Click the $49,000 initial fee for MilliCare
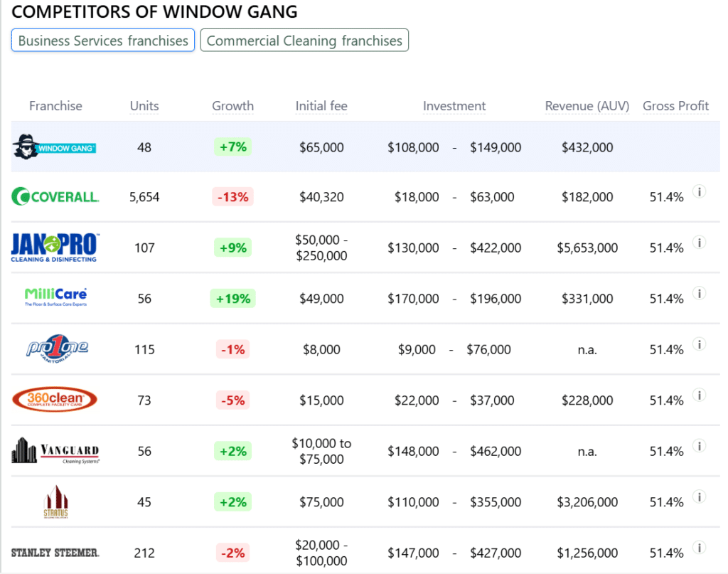The image size is (728, 574). 321,298
